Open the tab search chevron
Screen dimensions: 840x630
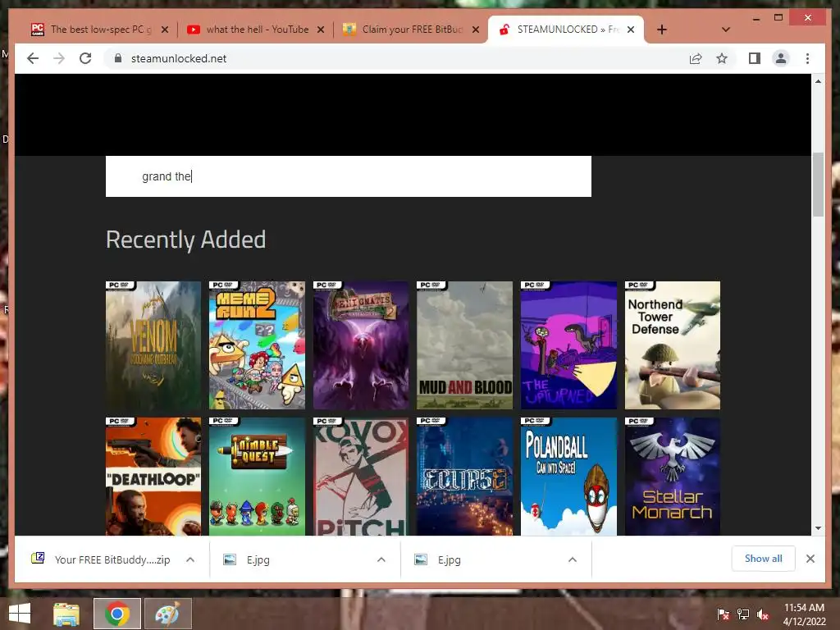(x=726, y=30)
